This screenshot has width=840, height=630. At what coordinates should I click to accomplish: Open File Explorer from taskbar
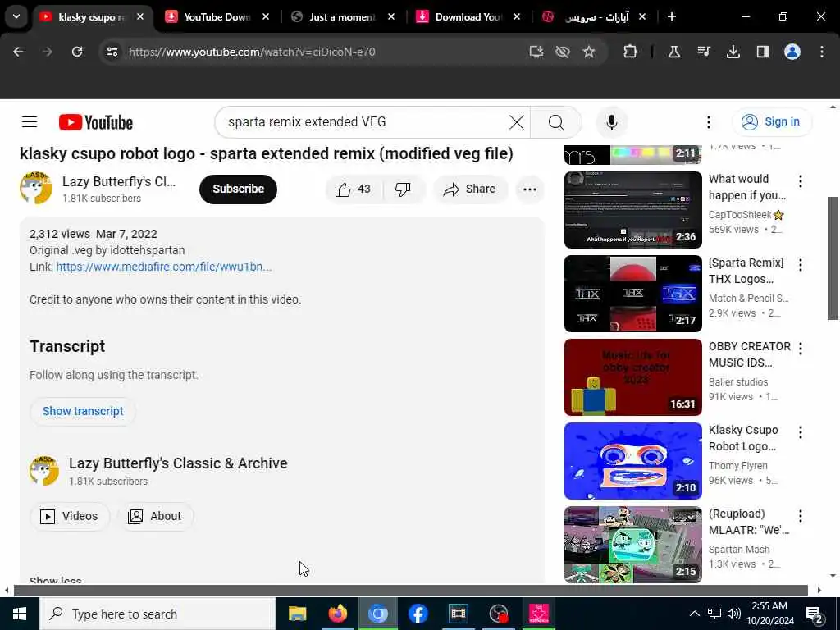(x=297, y=614)
